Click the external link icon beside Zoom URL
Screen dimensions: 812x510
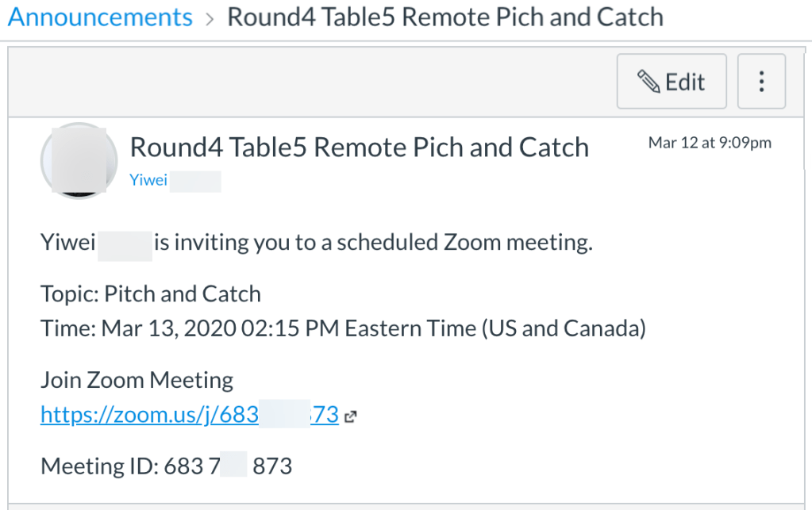[x=351, y=415]
